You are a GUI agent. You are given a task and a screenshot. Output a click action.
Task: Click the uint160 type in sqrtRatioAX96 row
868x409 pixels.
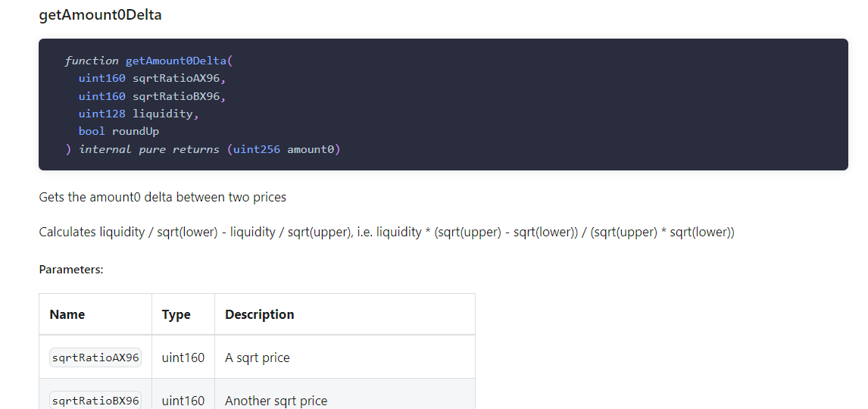pos(183,357)
